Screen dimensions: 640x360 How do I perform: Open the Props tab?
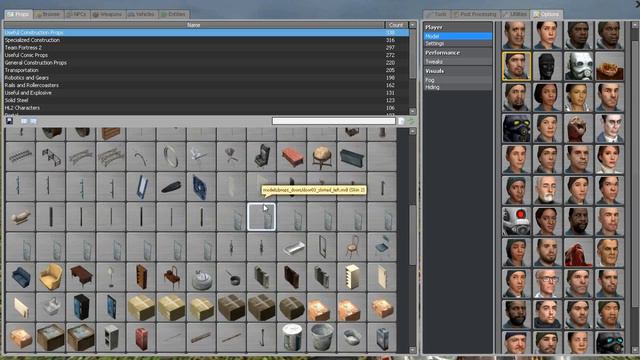click(x=18, y=14)
